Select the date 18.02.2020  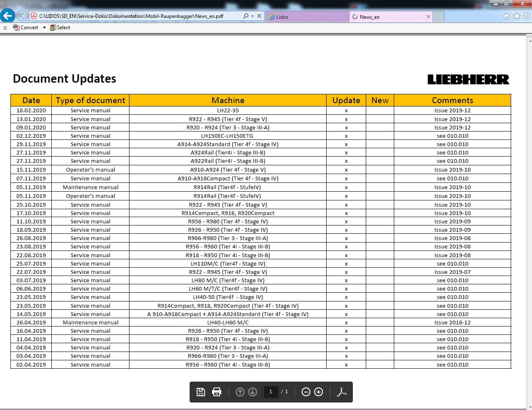[x=31, y=111]
